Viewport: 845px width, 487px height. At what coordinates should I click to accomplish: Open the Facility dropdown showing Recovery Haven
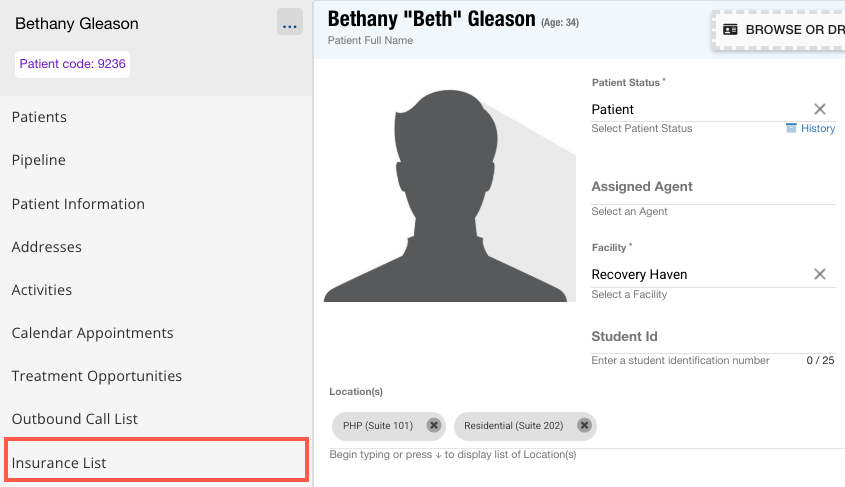click(x=700, y=274)
